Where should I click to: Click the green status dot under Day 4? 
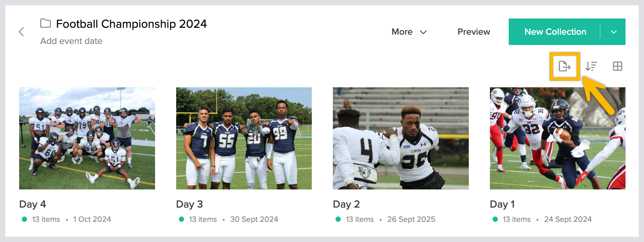[x=24, y=219]
